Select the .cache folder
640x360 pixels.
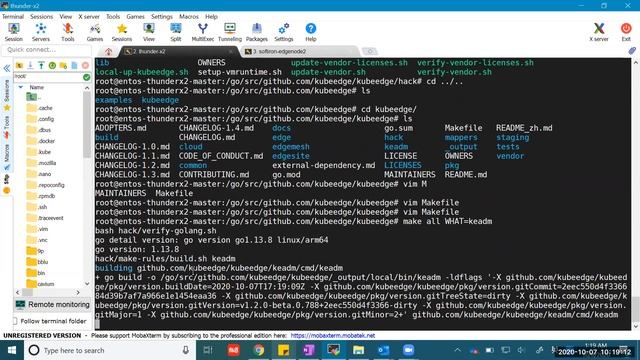[x=40, y=108]
